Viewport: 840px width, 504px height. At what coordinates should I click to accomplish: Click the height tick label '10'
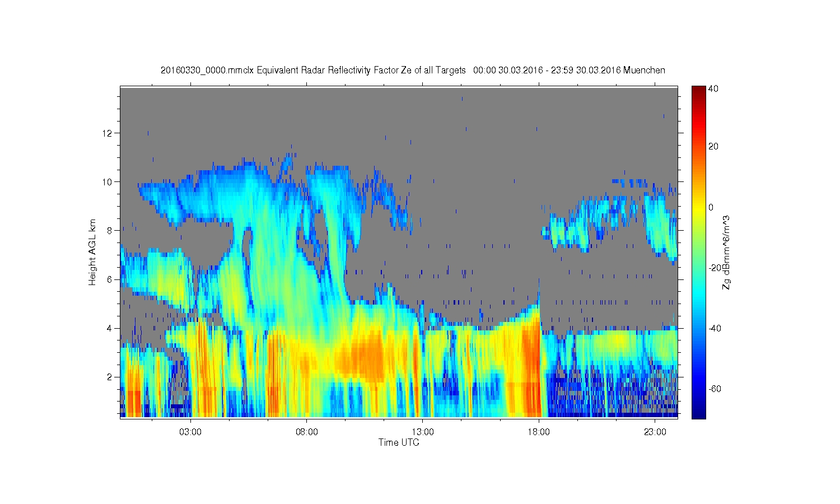(108, 181)
